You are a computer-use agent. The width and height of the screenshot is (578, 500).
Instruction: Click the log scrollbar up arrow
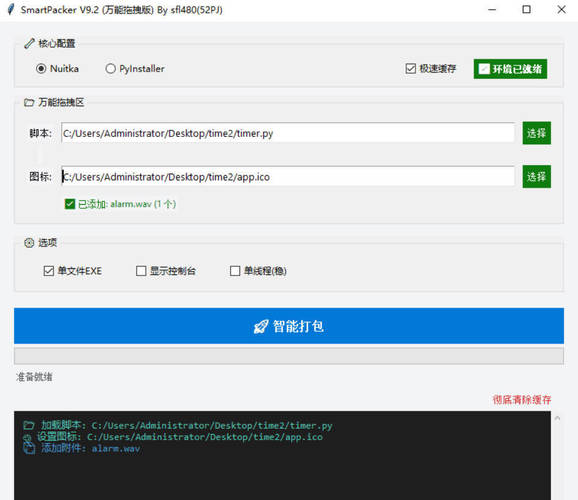557,418
